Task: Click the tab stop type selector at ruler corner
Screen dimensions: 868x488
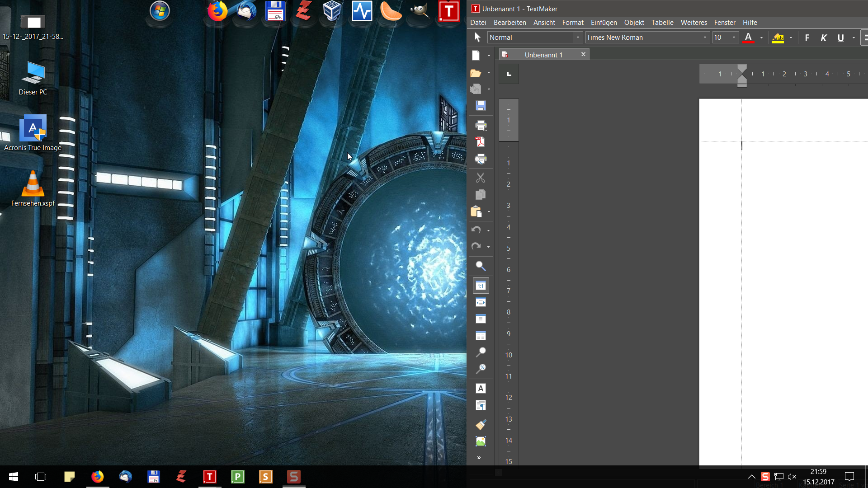Action: (509, 74)
